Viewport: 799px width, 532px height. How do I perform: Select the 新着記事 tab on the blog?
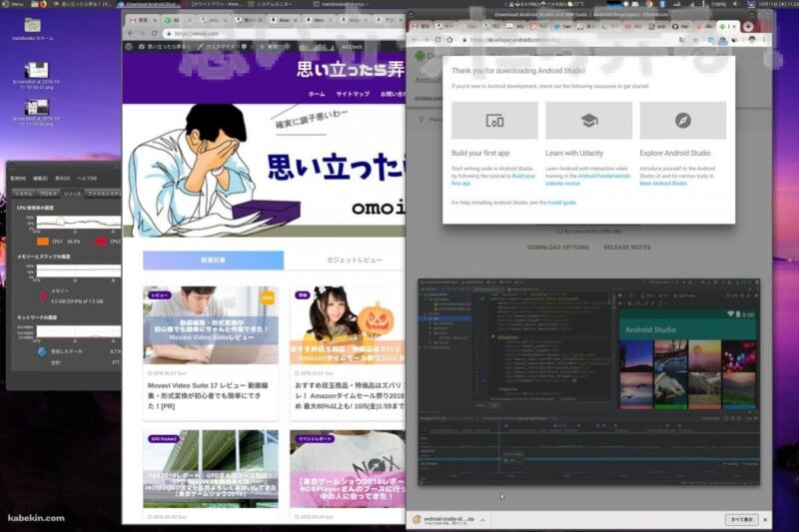[213, 260]
